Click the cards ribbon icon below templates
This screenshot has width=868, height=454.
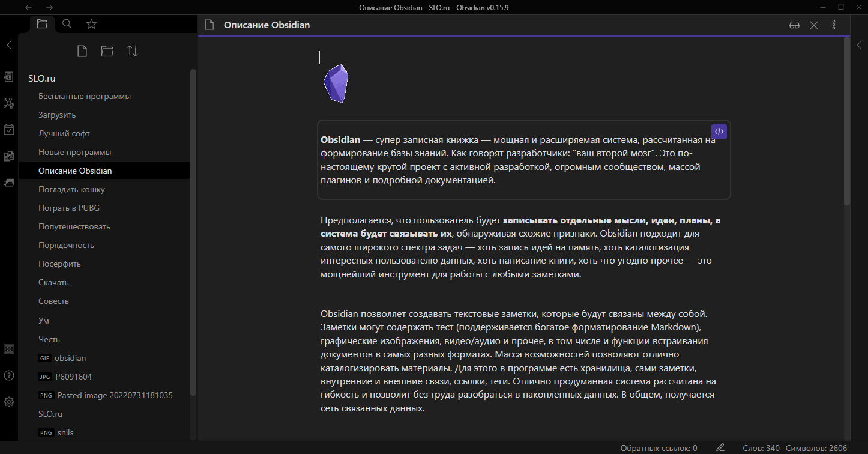[x=9, y=182]
